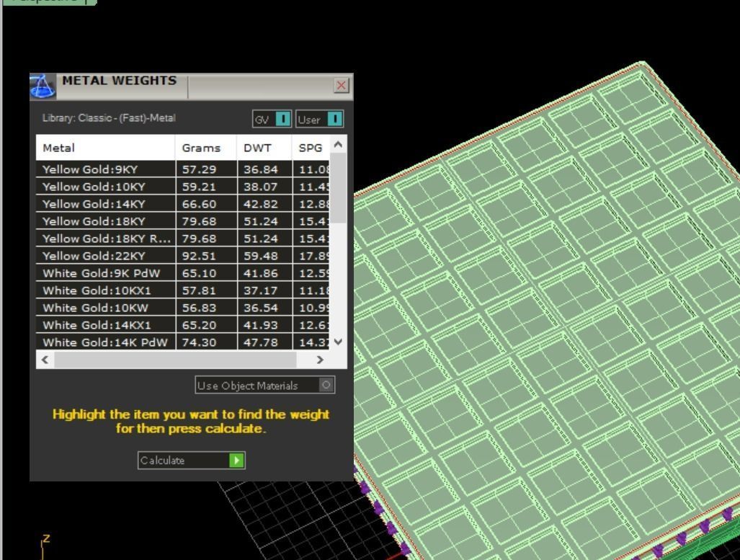Sort by the DWT column header

coord(264,148)
